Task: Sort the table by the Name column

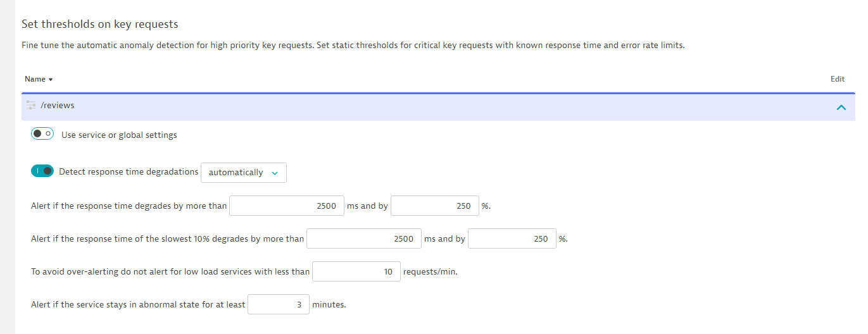Action: pyautogui.click(x=35, y=79)
